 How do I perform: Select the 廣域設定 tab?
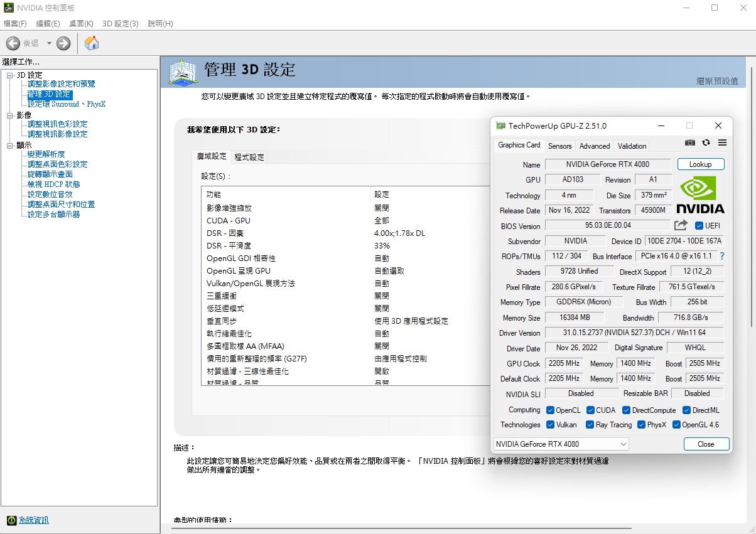(x=212, y=156)
